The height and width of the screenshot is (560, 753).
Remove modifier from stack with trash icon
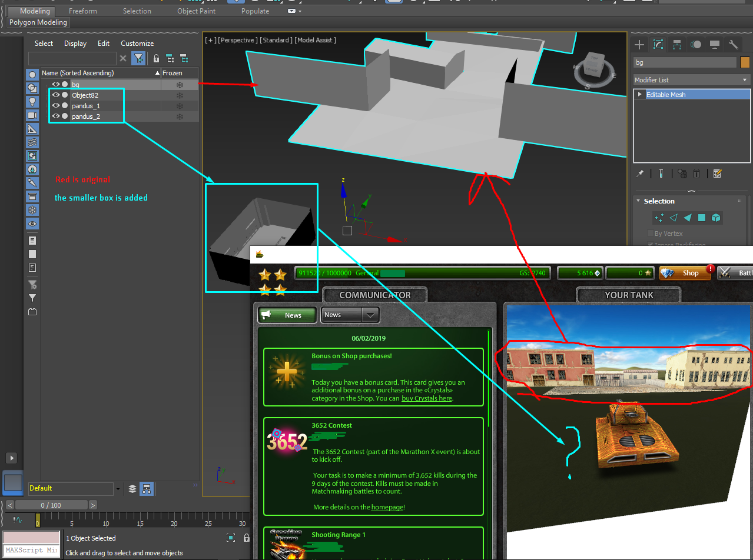(696, 173)
